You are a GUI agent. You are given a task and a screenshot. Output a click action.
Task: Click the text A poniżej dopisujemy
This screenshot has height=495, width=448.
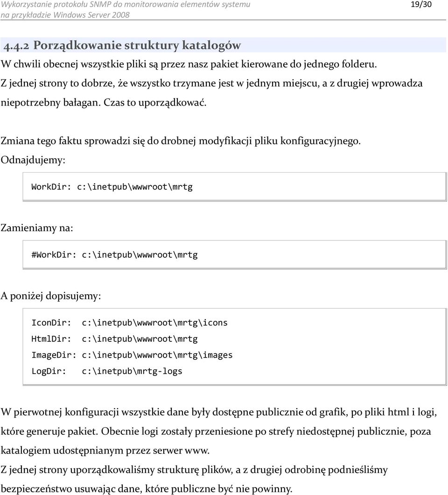50,296
